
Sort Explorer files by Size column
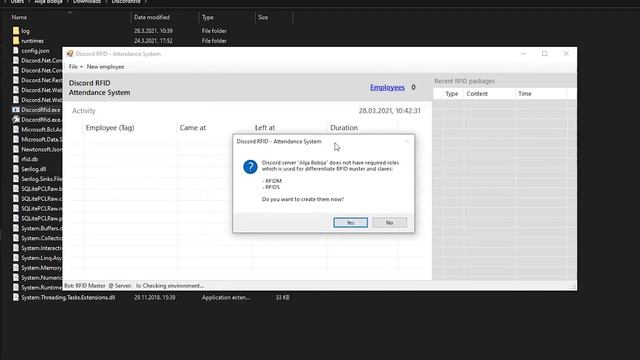pos(263,17)
